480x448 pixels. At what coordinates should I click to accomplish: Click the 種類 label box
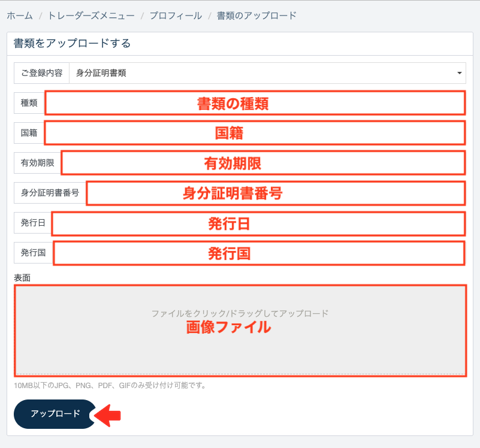pos(29,103)
